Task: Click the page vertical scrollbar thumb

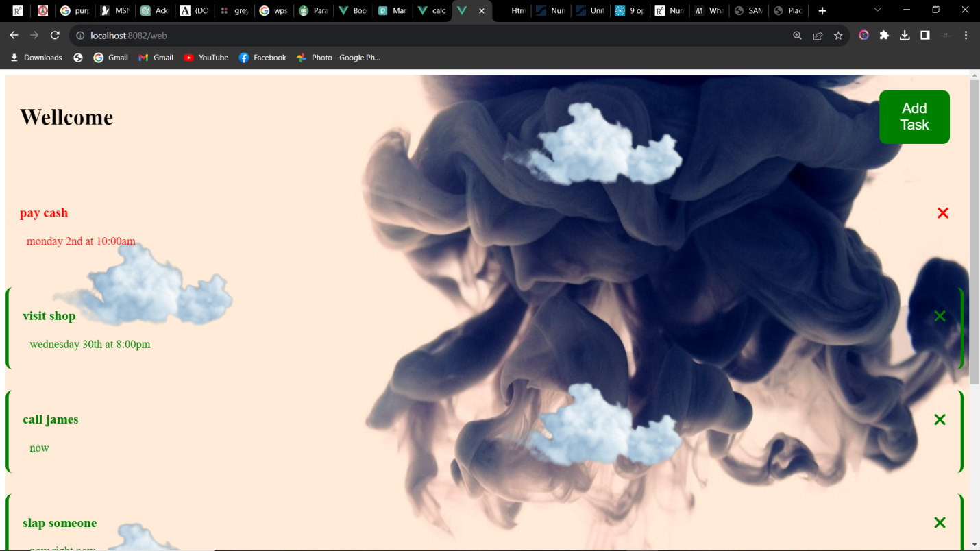Action: click(975, 233)
